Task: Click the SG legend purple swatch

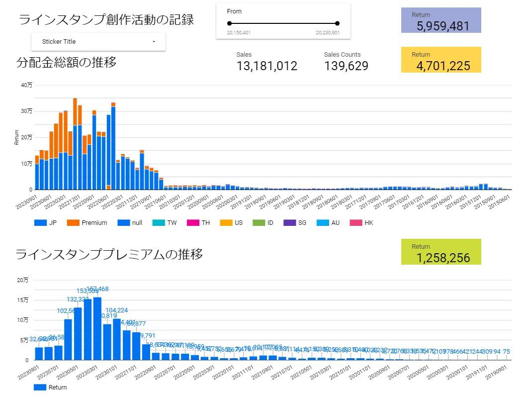Action: 289,223
